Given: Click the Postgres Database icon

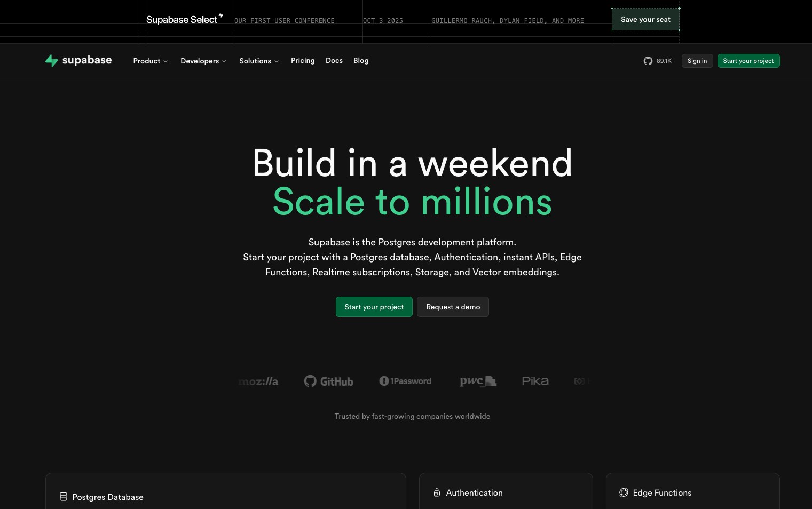Looking at the screenshot, I should coord(64,497).
